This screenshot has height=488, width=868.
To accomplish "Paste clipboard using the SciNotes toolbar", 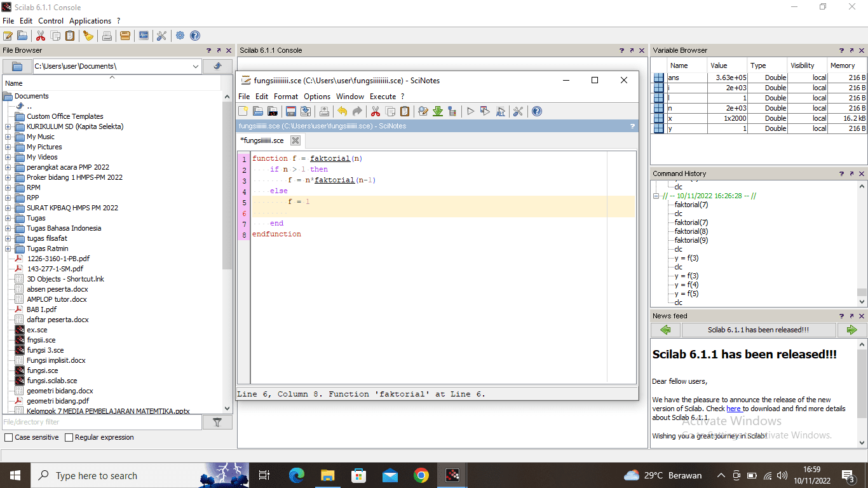I will pos(405,111).
